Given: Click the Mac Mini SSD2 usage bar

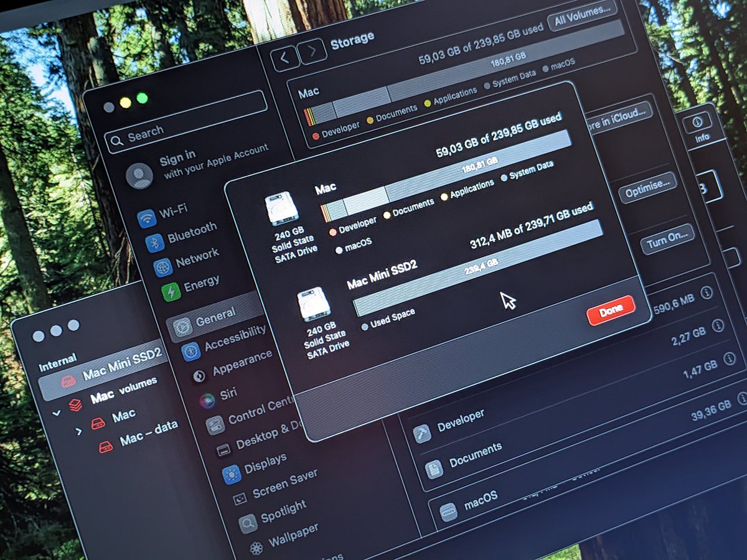Looking at the screenshot, I should [x=477, y=268].
